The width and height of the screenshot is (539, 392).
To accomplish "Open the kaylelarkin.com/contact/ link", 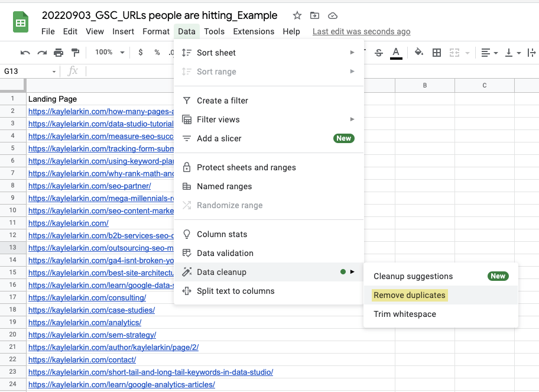I will [x=82, y=359].
